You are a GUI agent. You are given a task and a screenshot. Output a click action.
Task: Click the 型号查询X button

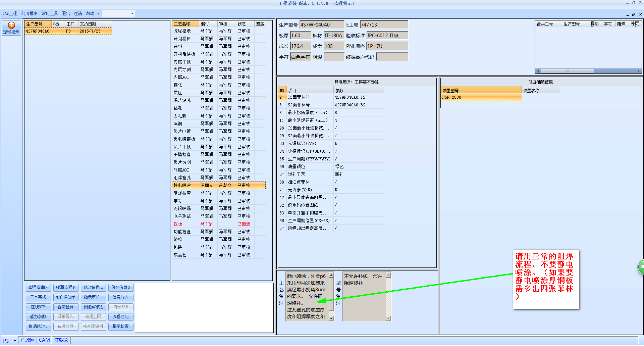[38, 288]
